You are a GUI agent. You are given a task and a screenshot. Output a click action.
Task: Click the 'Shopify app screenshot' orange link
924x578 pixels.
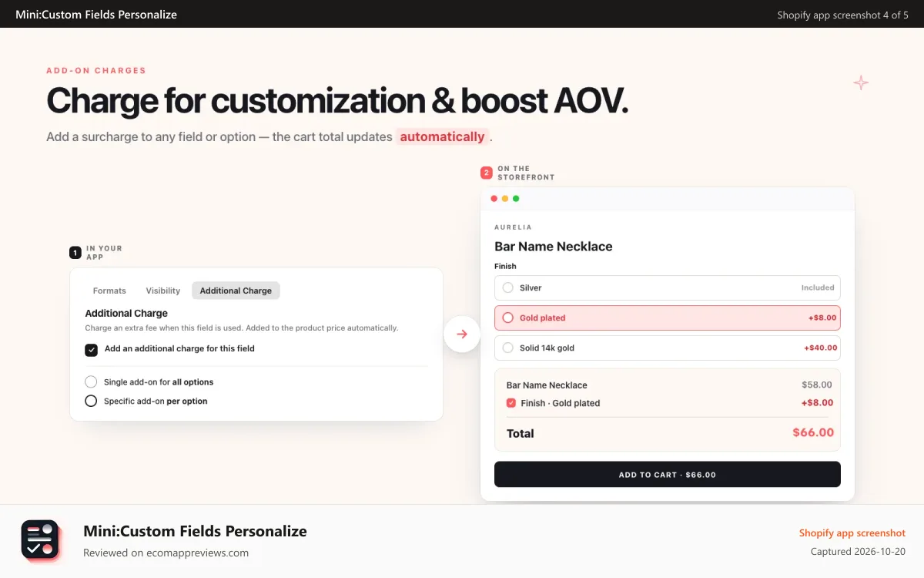(852, 533)
